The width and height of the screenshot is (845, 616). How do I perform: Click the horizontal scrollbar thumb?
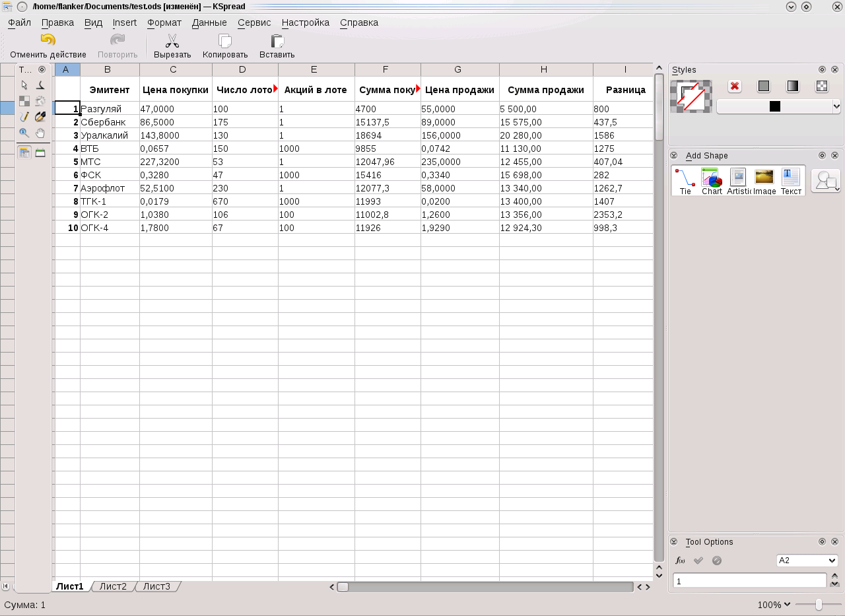click(343, 587)
